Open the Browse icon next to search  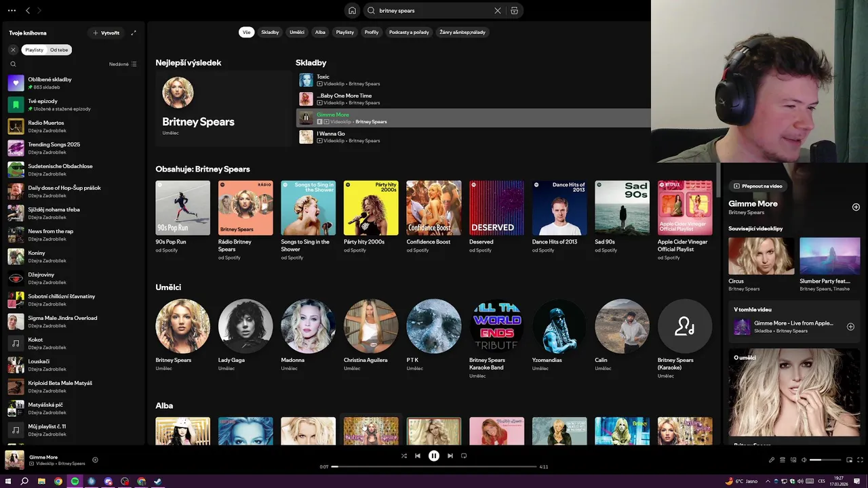[x=515, y=10]
